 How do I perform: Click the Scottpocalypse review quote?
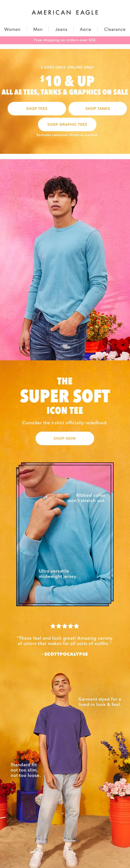65,641
